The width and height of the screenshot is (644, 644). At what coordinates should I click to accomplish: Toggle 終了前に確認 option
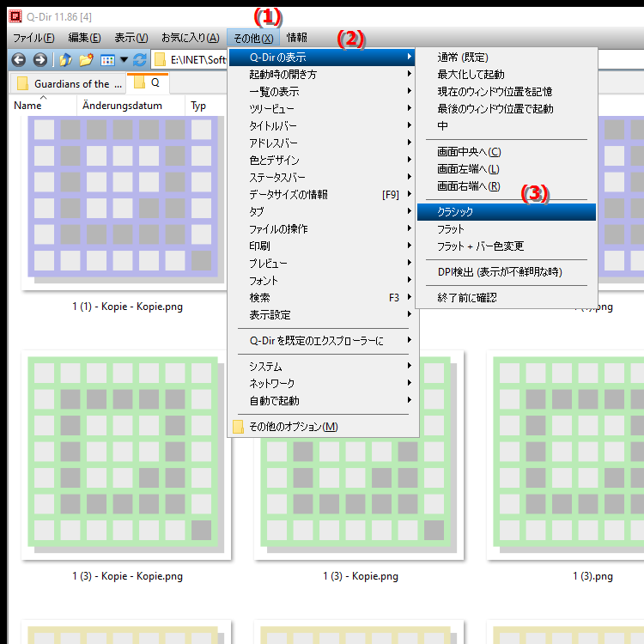506,298
